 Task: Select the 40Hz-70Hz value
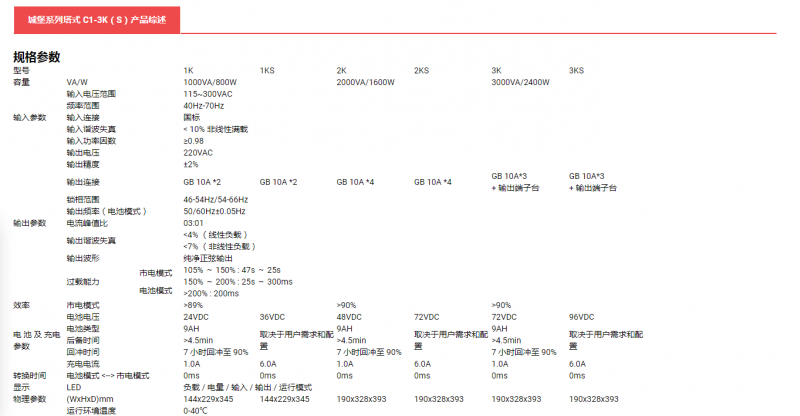204,106
